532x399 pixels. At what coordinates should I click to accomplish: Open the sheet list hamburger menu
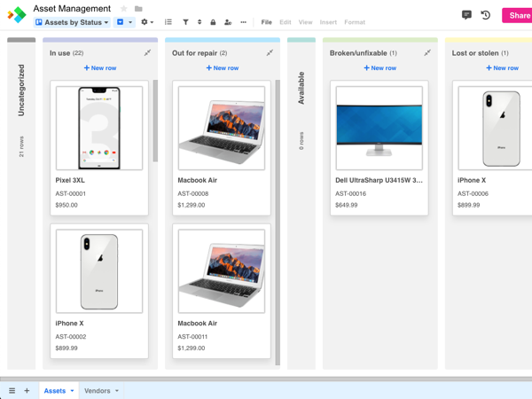[x=12, y=390]
